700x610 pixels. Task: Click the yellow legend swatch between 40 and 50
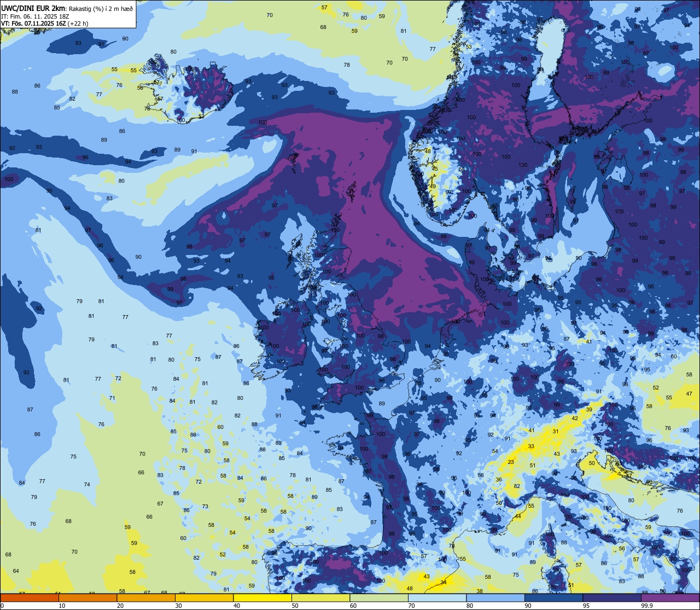(262, 597)
